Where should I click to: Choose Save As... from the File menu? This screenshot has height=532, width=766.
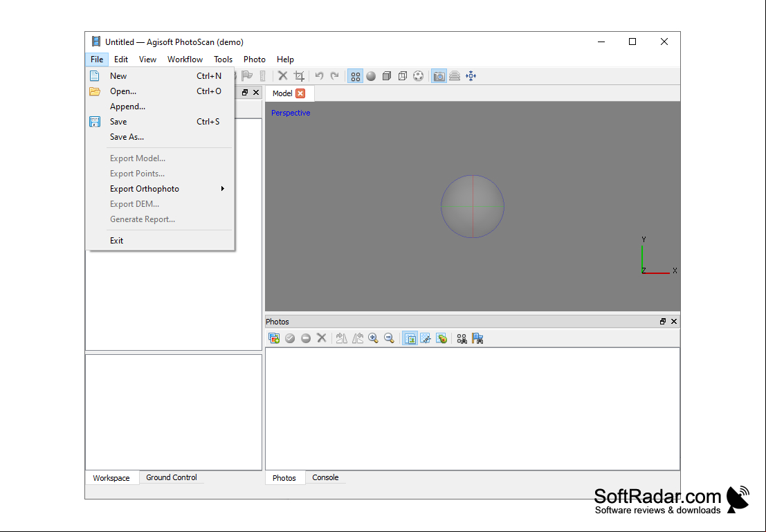[x=160, y=137]
